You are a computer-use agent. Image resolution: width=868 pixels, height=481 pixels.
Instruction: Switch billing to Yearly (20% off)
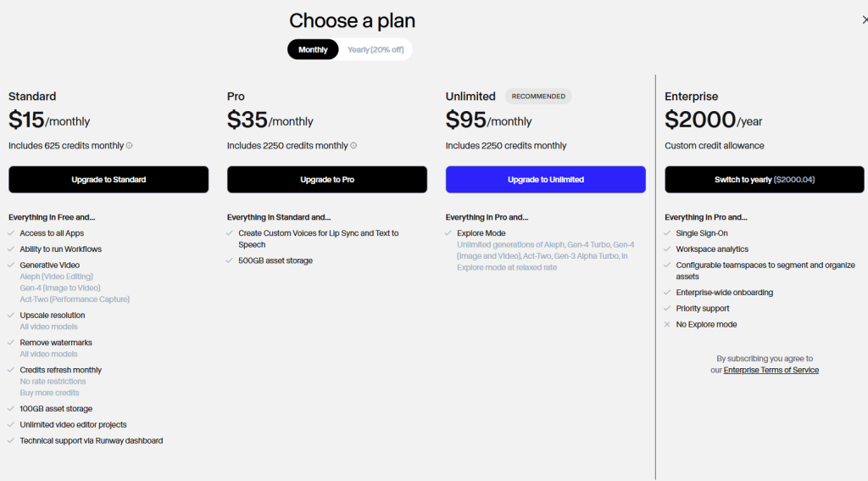[x=376, y=49]
